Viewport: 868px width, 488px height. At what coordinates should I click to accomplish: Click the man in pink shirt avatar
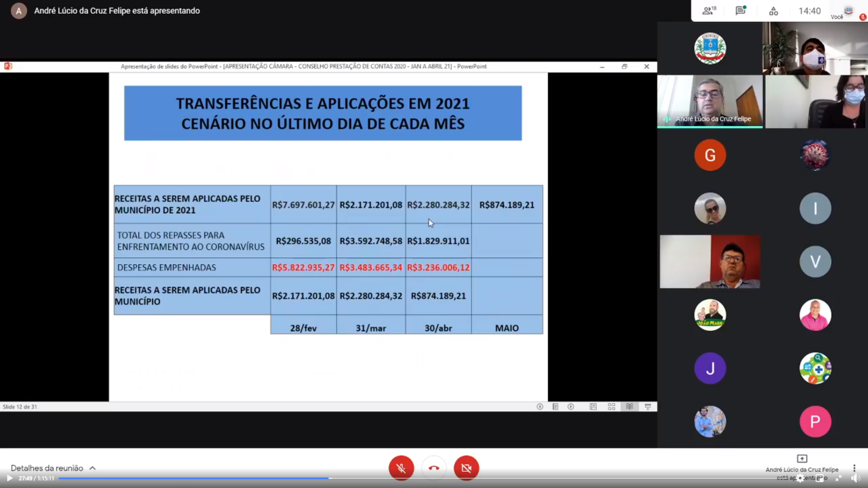pos(815,315)
